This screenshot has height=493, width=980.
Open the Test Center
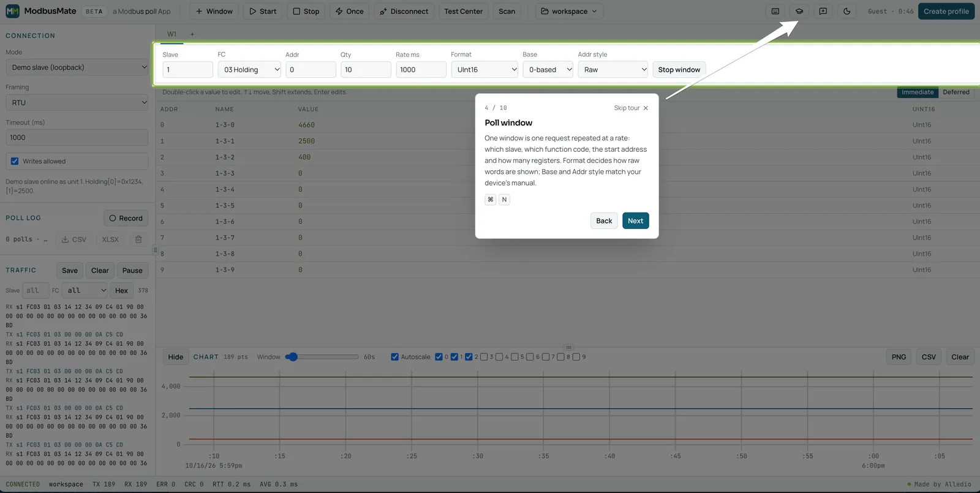coord(464,11)
